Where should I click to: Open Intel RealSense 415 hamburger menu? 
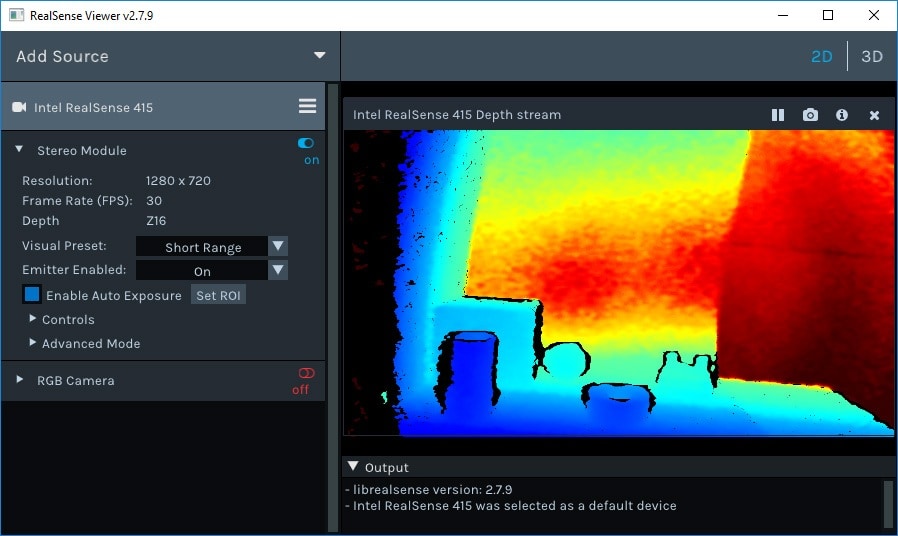click(307, 107)
